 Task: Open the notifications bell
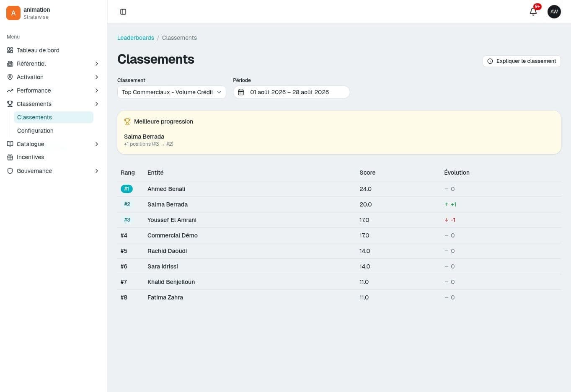point(533,12)
